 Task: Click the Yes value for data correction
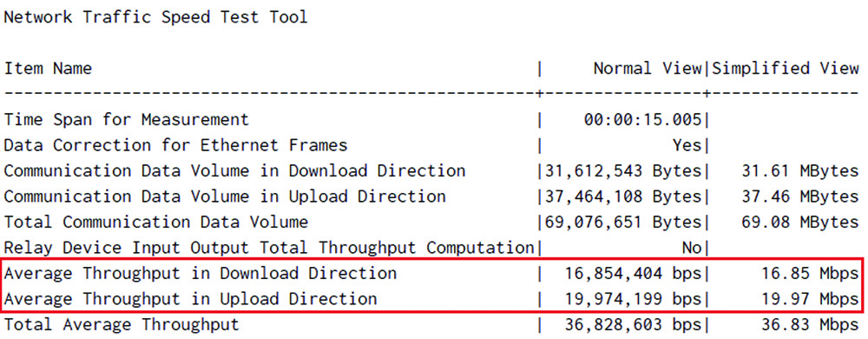pyautogui.click(x=687, y=145)
